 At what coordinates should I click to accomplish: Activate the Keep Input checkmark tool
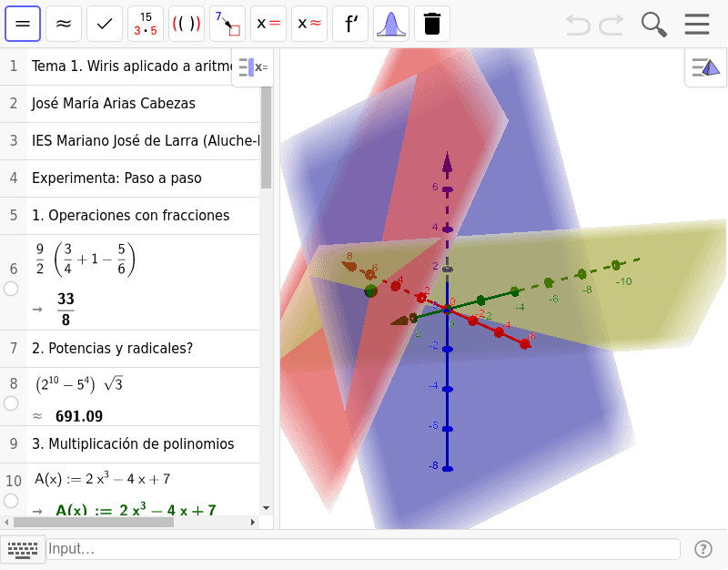[104, 24]
